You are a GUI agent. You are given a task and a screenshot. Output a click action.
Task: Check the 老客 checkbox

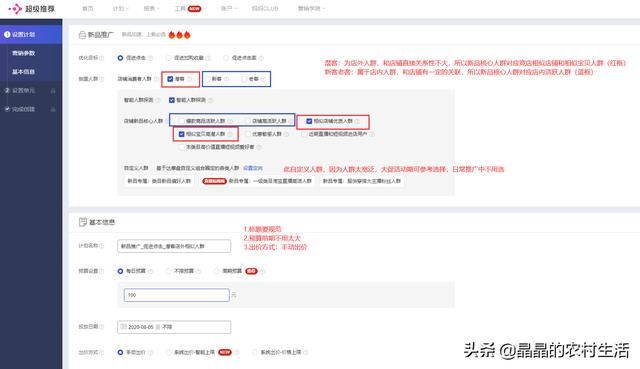(x=244, y=79)
